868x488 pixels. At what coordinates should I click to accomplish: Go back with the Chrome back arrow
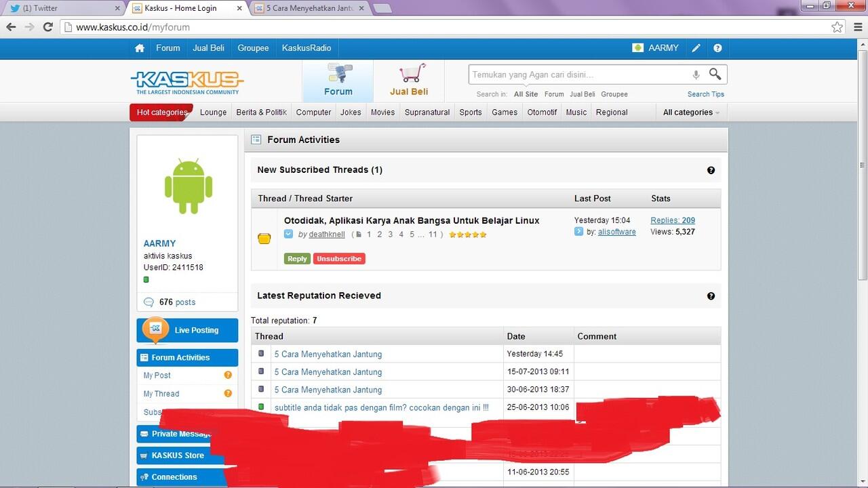pos(11,27)
